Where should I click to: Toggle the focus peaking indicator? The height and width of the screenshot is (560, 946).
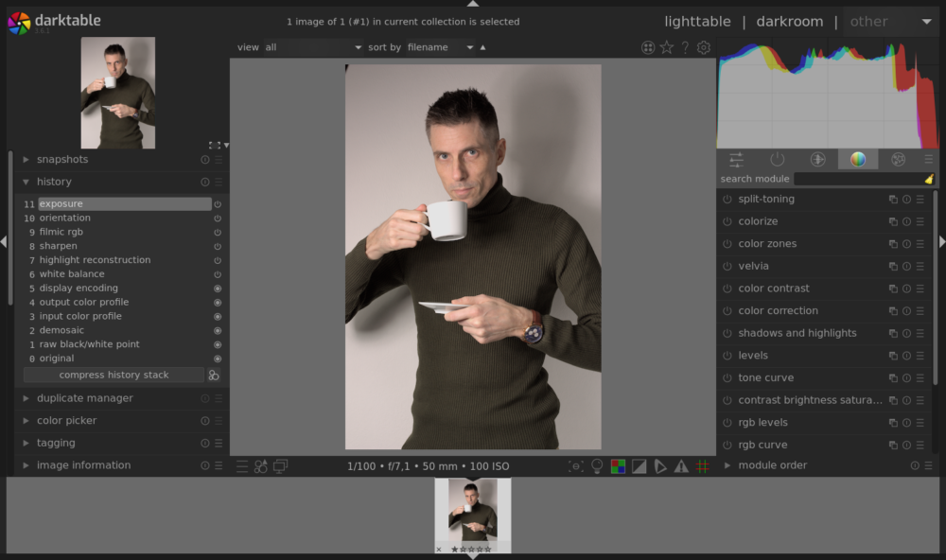[576, 465]
